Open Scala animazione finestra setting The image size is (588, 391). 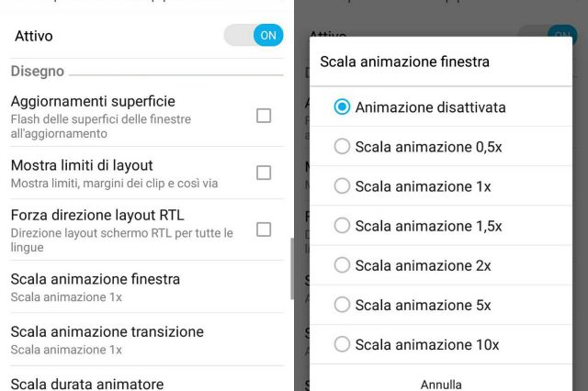click(96, 285)
